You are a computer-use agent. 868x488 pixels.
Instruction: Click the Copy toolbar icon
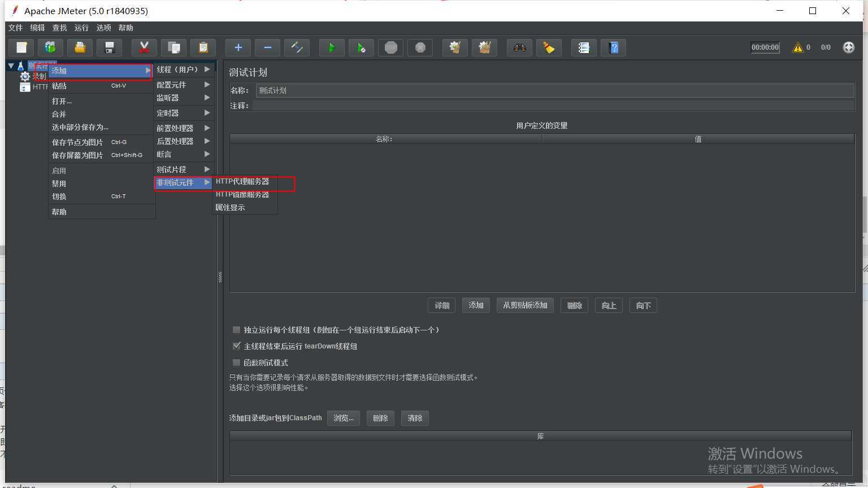tap(173, 48)
